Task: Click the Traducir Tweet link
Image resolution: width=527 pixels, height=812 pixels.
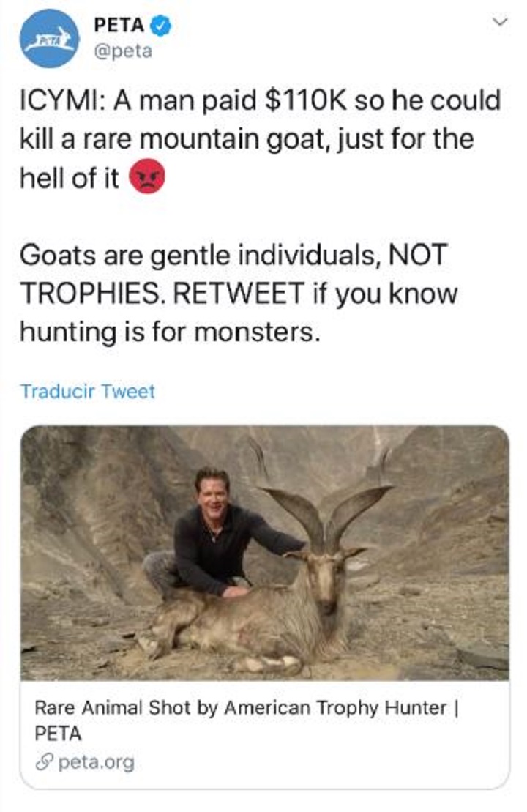Action: (x=88, y=391)
